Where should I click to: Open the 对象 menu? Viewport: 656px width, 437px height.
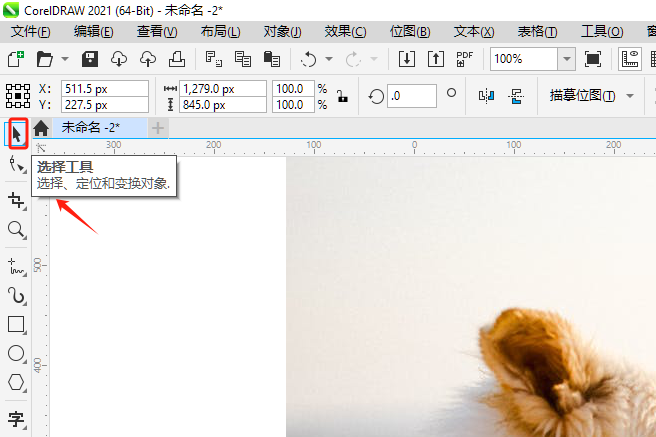pos(282,32)
